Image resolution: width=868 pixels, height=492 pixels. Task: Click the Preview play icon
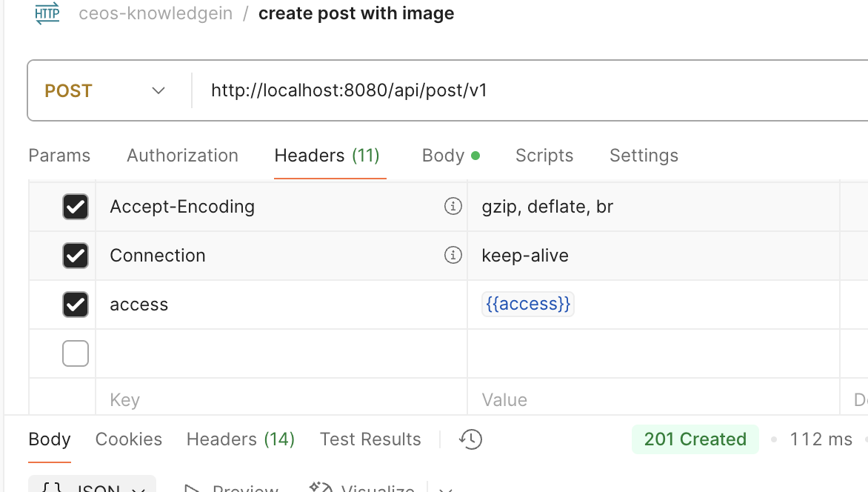pos(192,488)
